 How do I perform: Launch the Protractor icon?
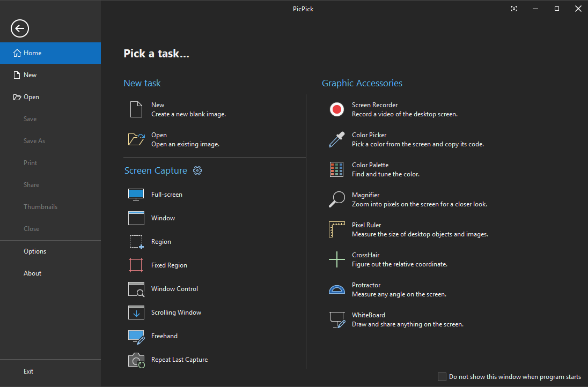336,289
